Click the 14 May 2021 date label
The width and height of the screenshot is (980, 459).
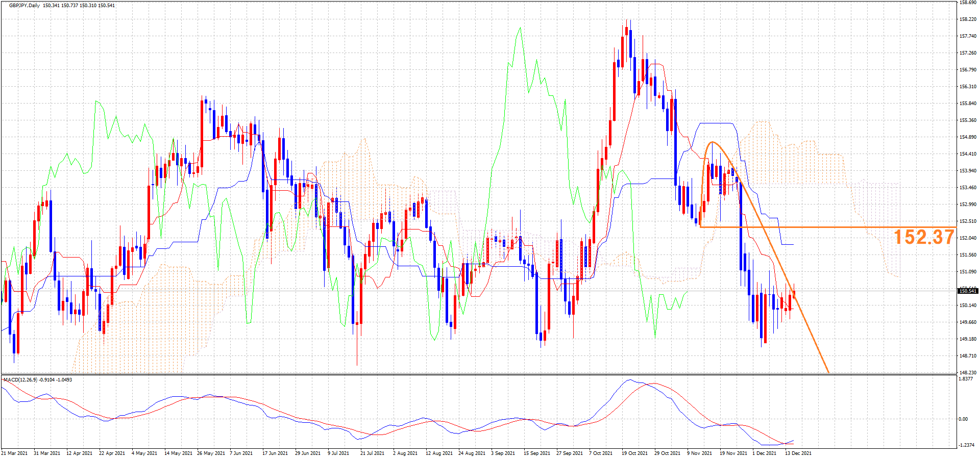[178, 453]
